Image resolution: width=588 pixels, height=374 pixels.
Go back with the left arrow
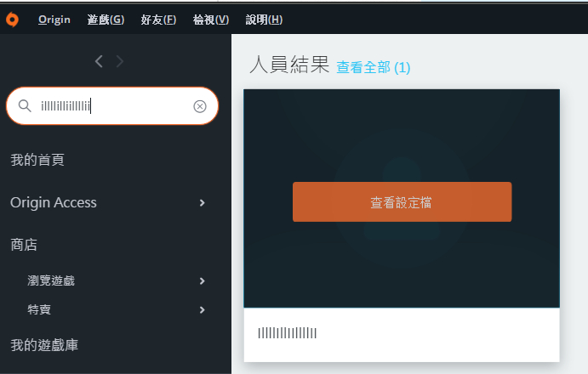tap(99, 61)
